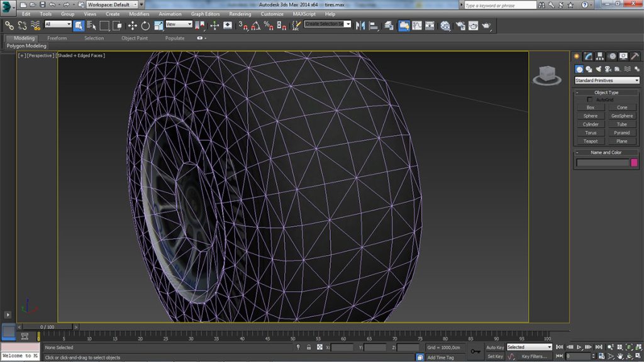The image size is (644, 362).
Task: Click the Mirror tool icon
Action: coord(360,26)
